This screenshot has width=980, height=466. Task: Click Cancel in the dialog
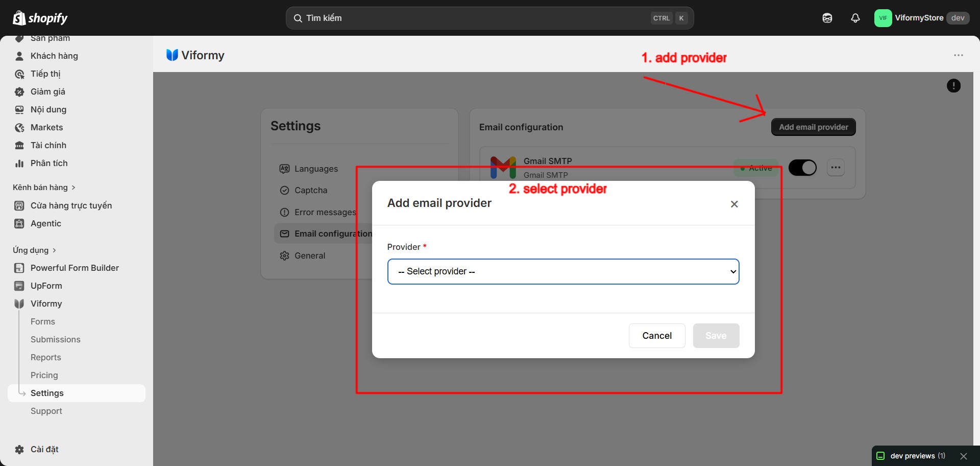tap(657, 336)
